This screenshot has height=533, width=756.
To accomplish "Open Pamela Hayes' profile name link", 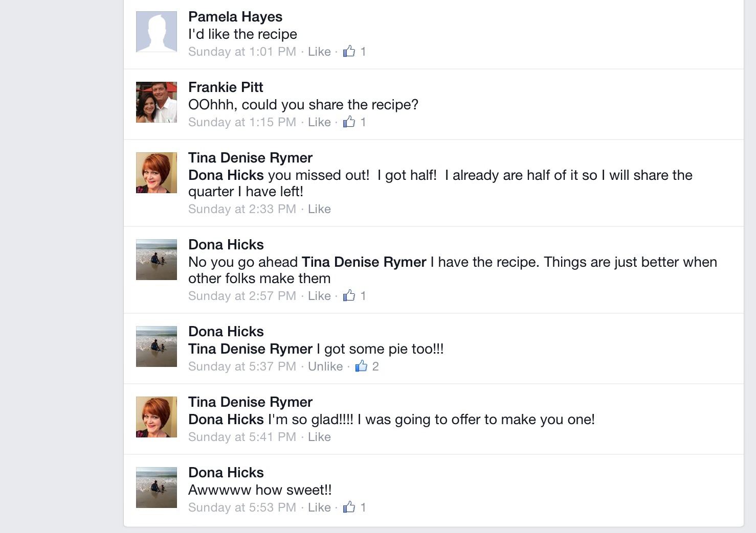I will (x=235, y=17).
